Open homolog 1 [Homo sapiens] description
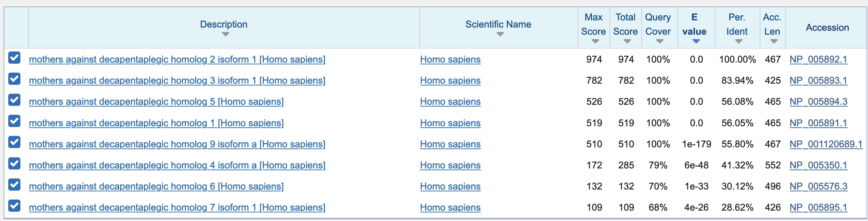Viewport: 868px width, 221px height. pos(156,123)
